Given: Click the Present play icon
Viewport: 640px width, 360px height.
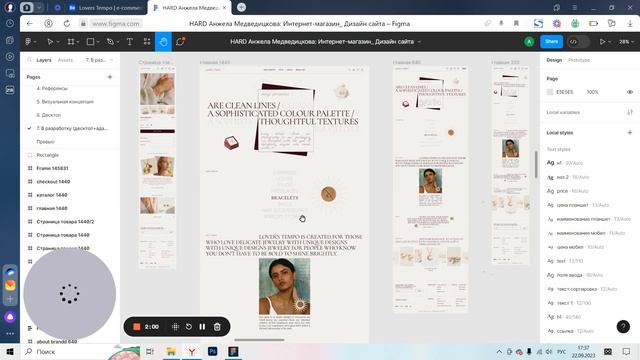Looking at the screenshot, I should pos(602,42).
